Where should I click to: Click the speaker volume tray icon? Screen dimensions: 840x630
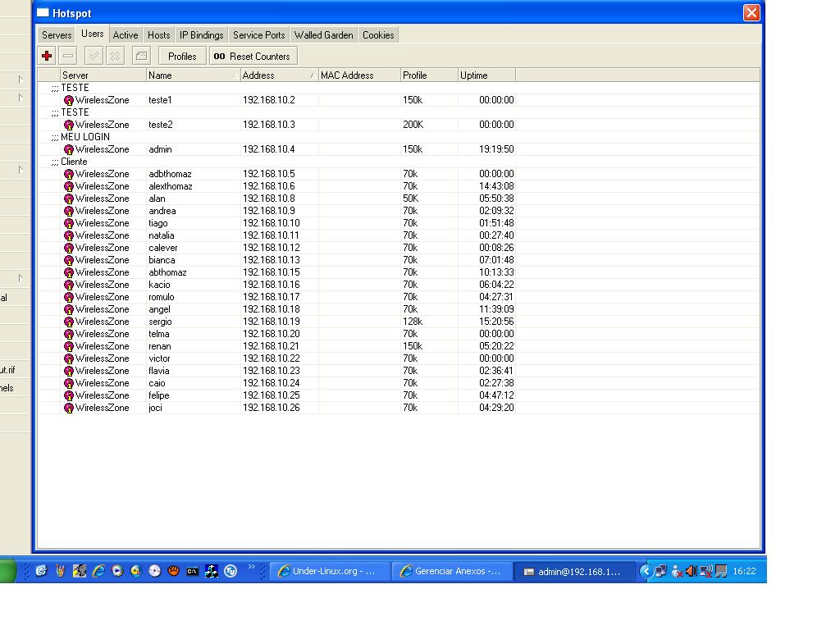tap(691, 571)
